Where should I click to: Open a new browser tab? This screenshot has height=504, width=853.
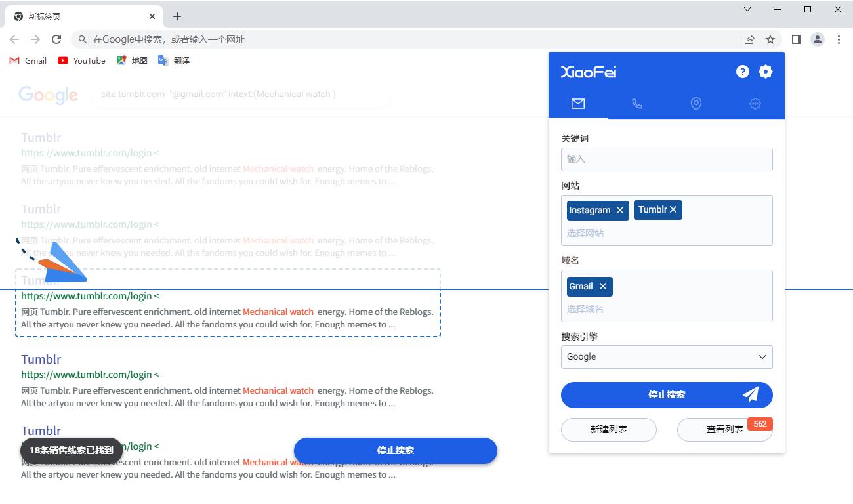pos(177,16)
